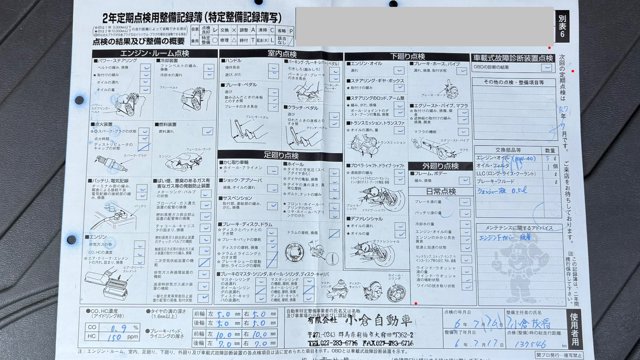Check the エンジン・オイル leak checkbox under 下廻り点検
Screen dimensions: 640x360
coord(399,71)
